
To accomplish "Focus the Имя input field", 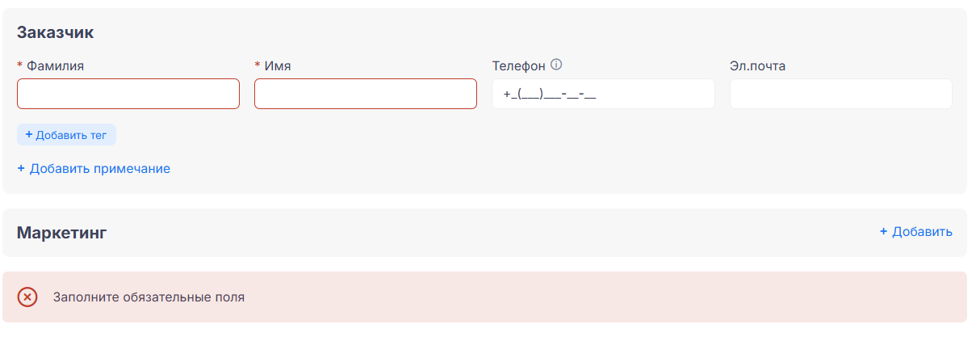I will (366, 94).
